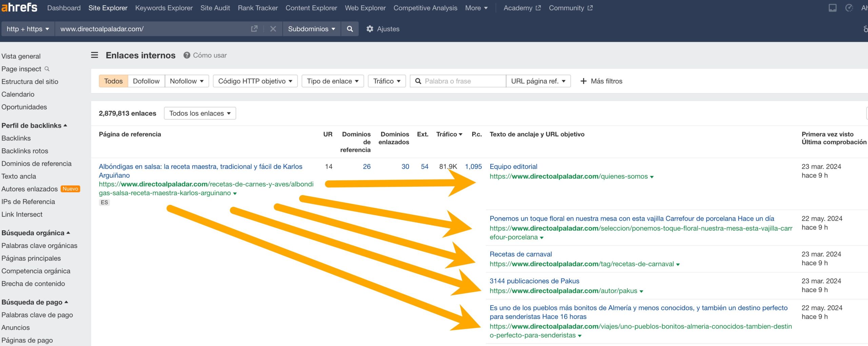868x346 pixels.
Task: Select the Todos filter toggle
Action: pyautogui.click(x=113, y=81)
